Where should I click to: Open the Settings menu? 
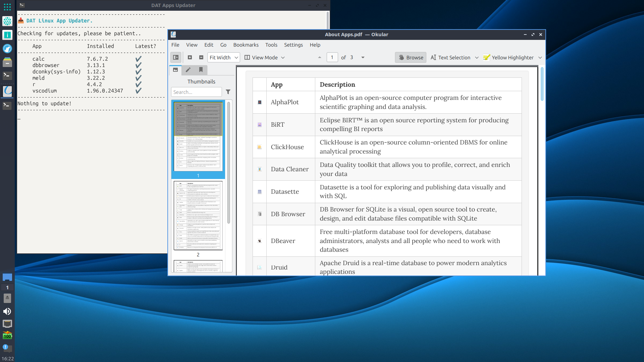tap(293, 45)
